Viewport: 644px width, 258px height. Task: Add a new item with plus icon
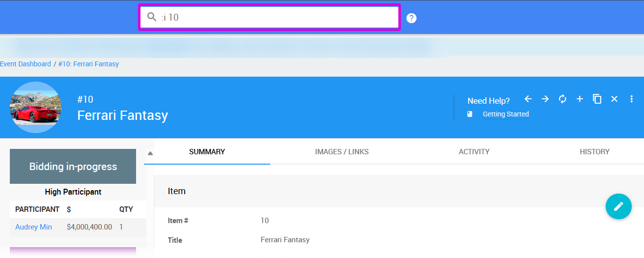coord(580,99)
